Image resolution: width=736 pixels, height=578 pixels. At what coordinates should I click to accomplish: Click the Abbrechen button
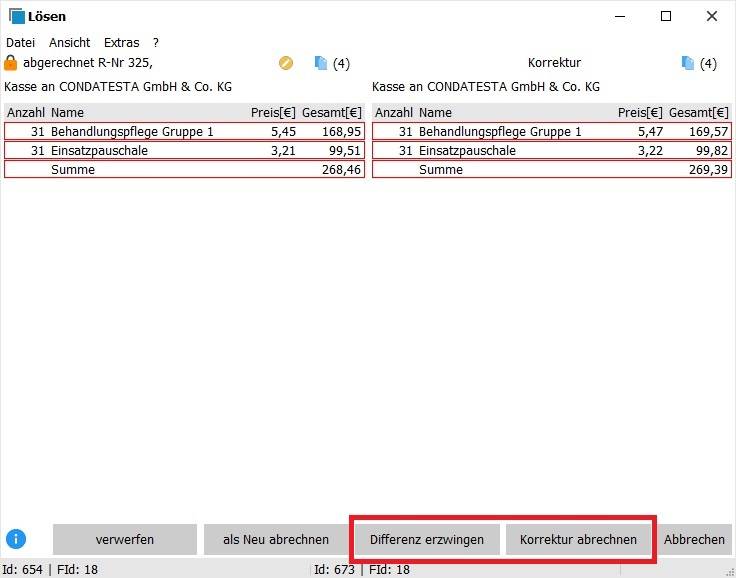point(695,539)
